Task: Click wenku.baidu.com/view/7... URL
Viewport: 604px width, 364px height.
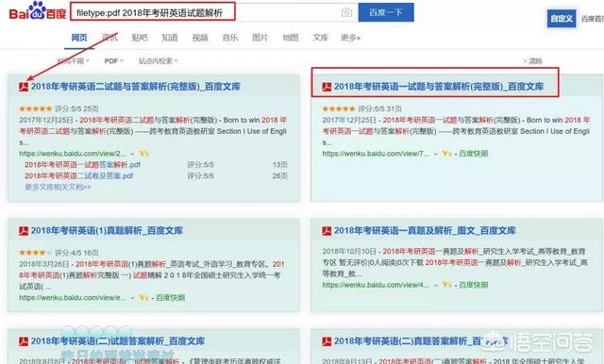Action: point(376,154)
